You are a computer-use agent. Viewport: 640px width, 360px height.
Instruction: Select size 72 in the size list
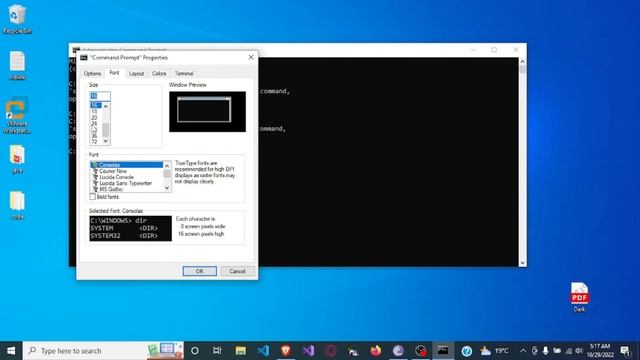pyautogui.click(x=94, y=142)
